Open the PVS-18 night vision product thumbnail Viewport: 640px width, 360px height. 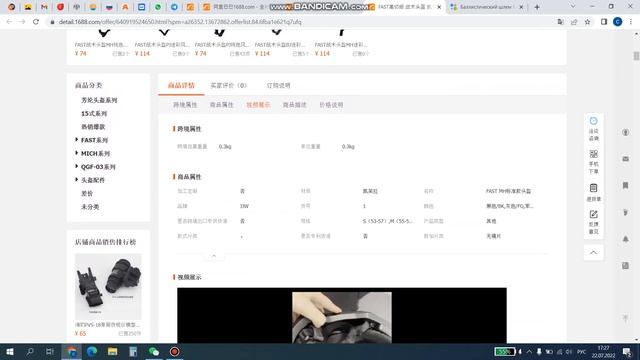[108, 287]
